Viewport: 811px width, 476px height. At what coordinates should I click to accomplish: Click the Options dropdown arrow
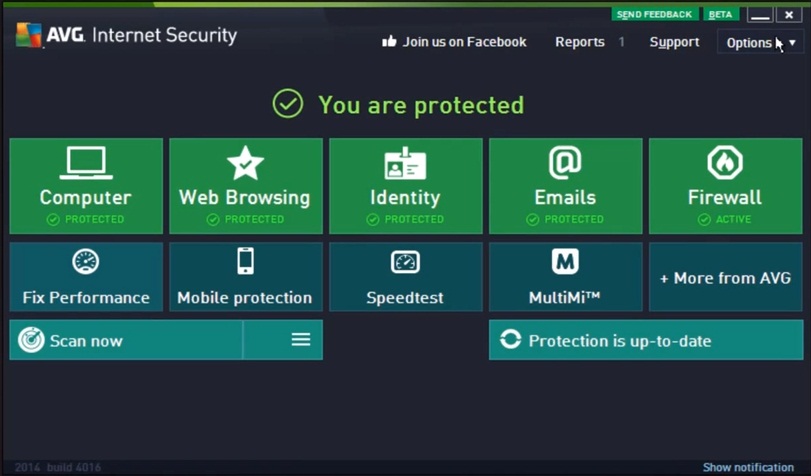792,43
